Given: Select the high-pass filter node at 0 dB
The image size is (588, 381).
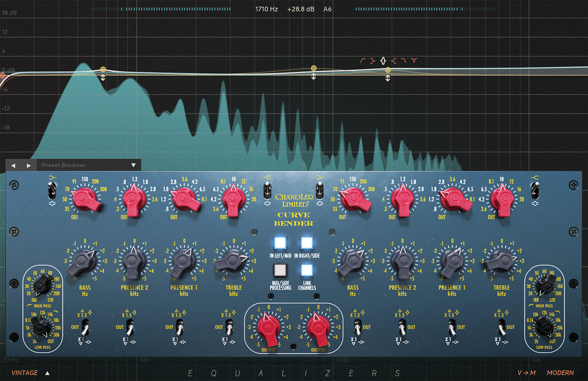Looking at the screenshot, I should [x=2, y=75].
